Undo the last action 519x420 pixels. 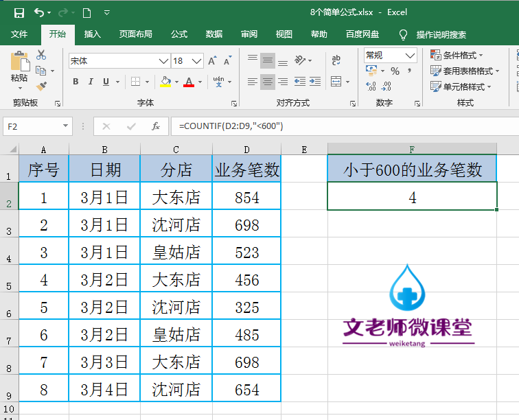click(39, 13)
